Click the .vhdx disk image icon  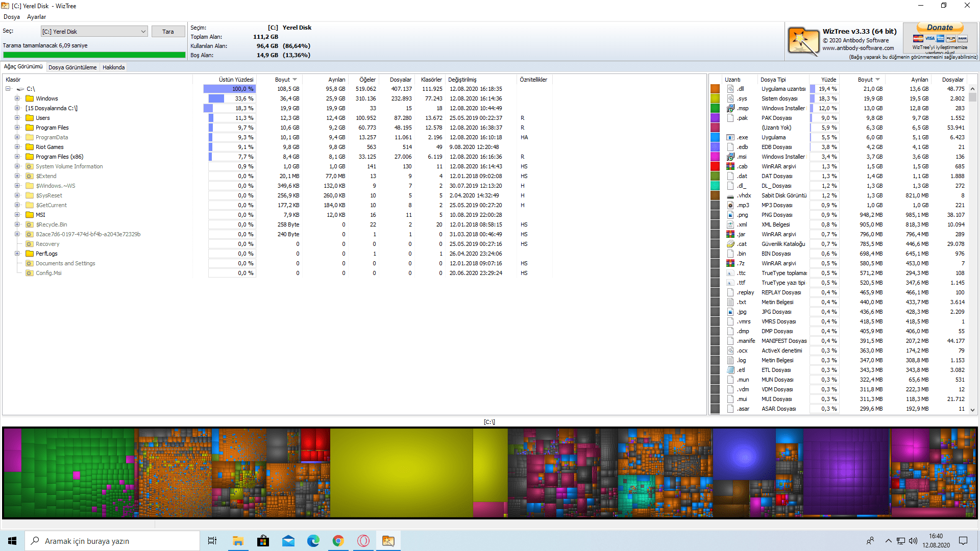click(730, 195)
